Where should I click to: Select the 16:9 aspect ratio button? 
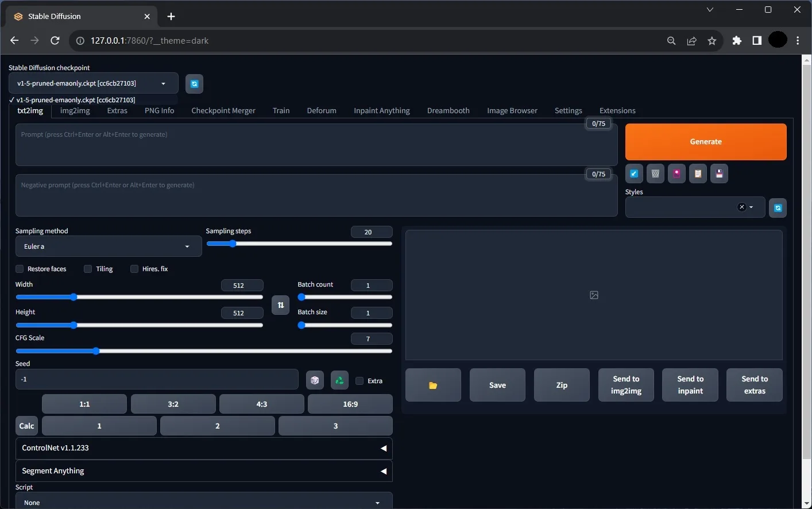[x=350, y=404]
